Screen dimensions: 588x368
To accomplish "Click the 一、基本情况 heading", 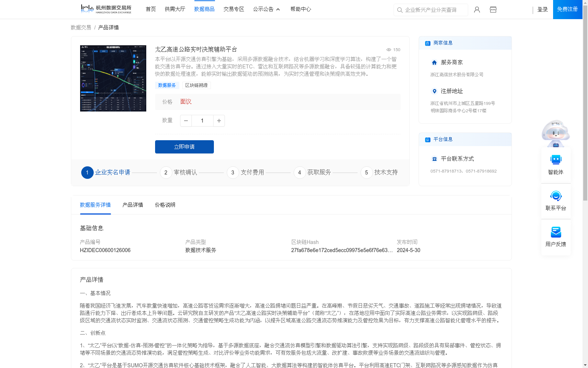I will (95, 293).
